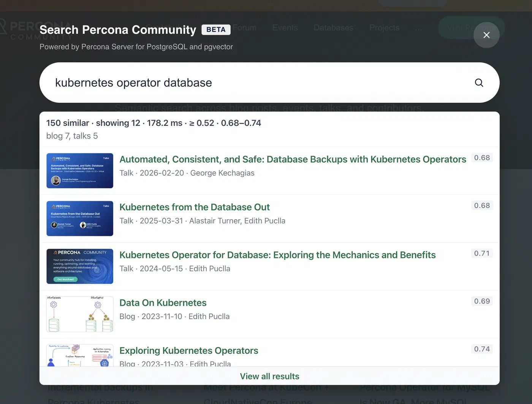Image resolution: width=532 pixels, height=404 pixels.
Task: Click the 0.68 score of the Database Backups talk
Action: 482,158
